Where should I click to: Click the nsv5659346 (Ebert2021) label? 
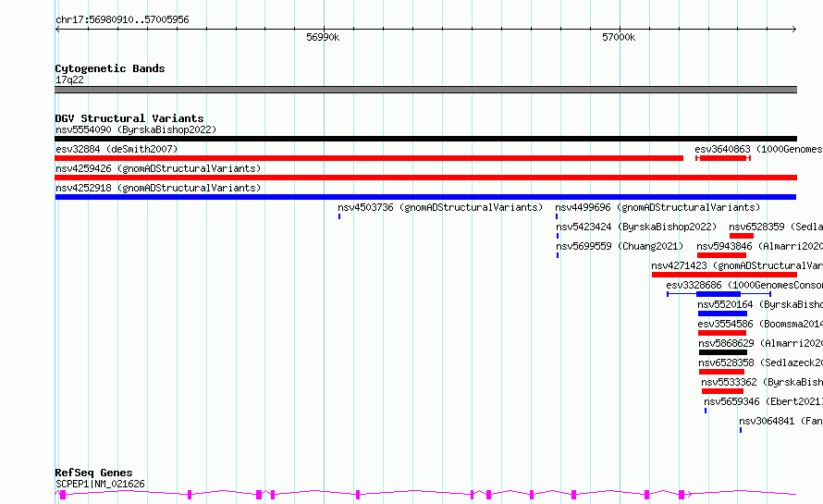[x=763, y=401]
